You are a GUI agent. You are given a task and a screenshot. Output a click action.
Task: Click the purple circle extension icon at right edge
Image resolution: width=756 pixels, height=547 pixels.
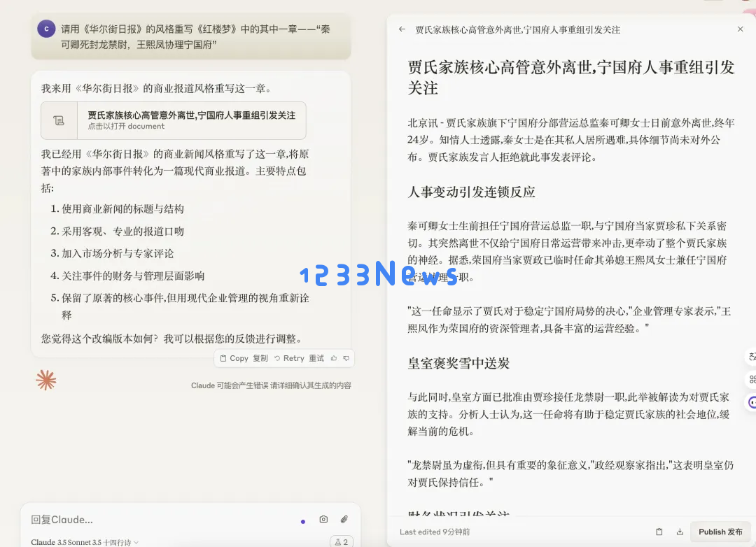point(752,402)
